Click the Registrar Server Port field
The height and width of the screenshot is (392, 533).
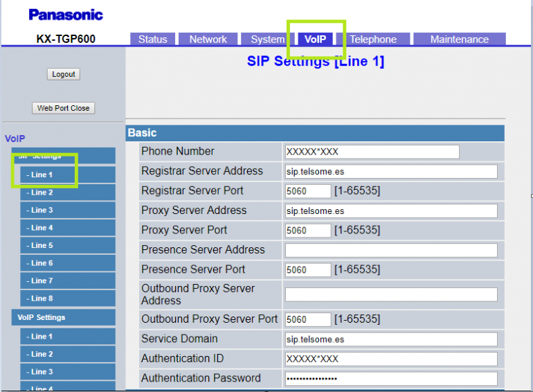coord(308,191)
